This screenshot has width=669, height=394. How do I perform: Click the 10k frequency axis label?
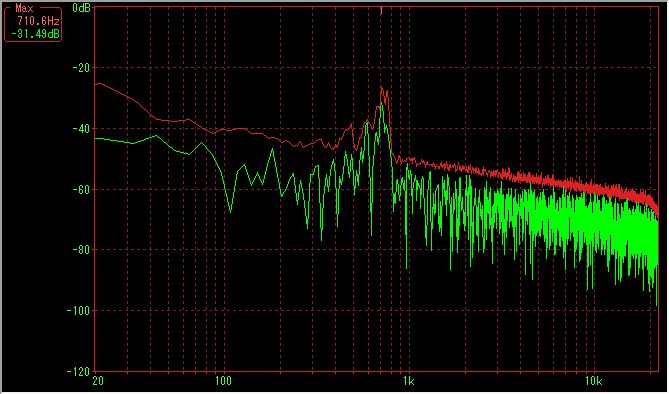pos(593,381)
